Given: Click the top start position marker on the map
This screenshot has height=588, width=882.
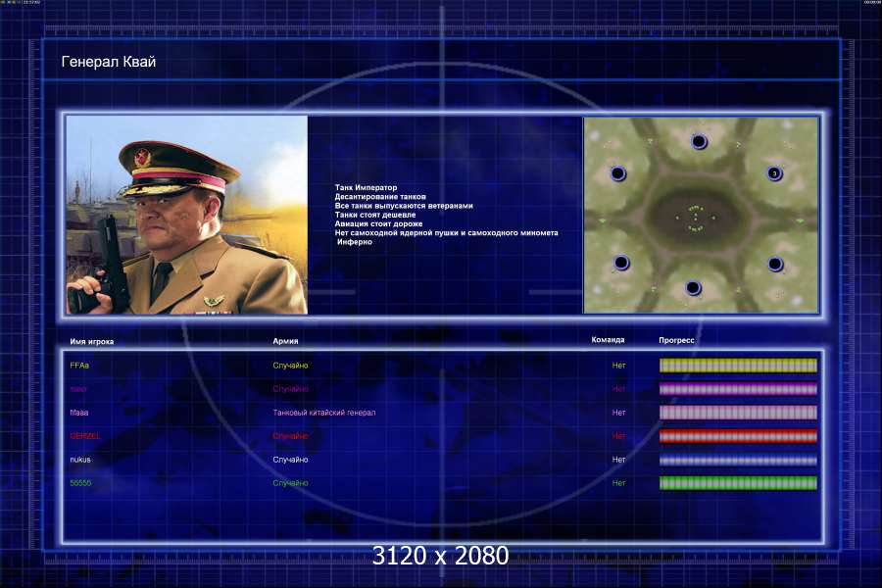Looking at the screenshot, I should tap(699, 141).
